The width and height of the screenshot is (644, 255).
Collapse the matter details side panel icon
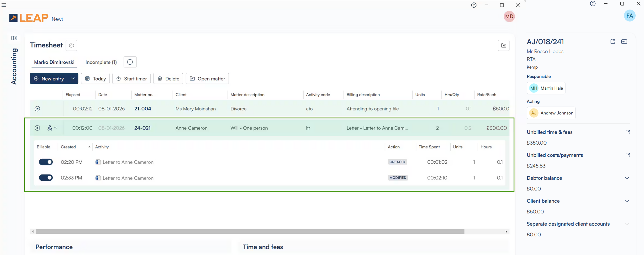(x=624, y=42)
